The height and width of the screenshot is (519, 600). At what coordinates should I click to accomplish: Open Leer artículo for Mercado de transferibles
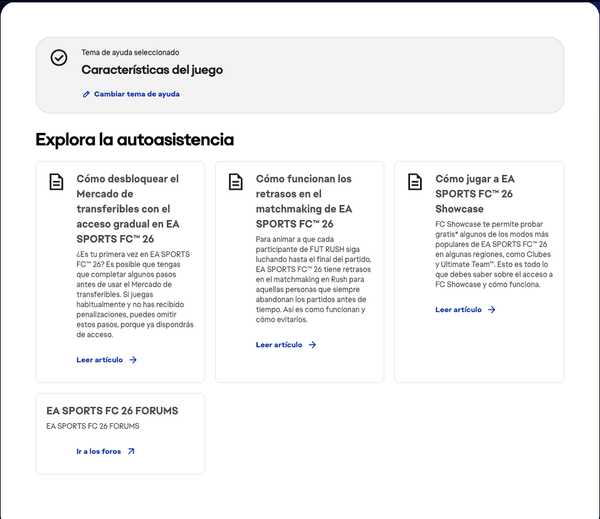(x=99, y=360)
